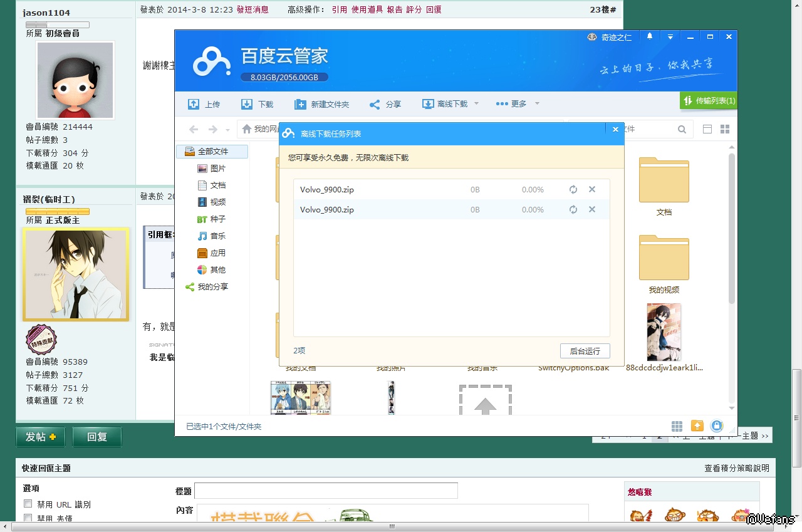
Task: Click the 分享 share toolbar button
Action: [385, 104]
